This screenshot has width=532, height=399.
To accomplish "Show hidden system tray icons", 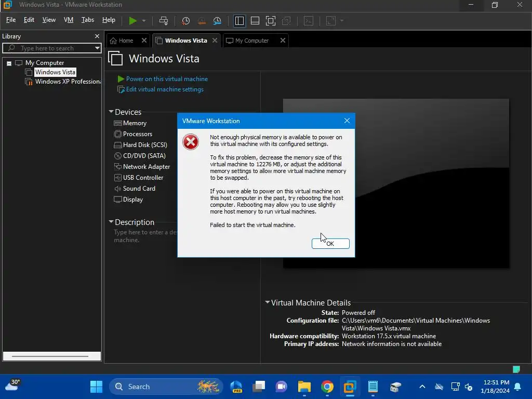I will click(x=422, y=387).
